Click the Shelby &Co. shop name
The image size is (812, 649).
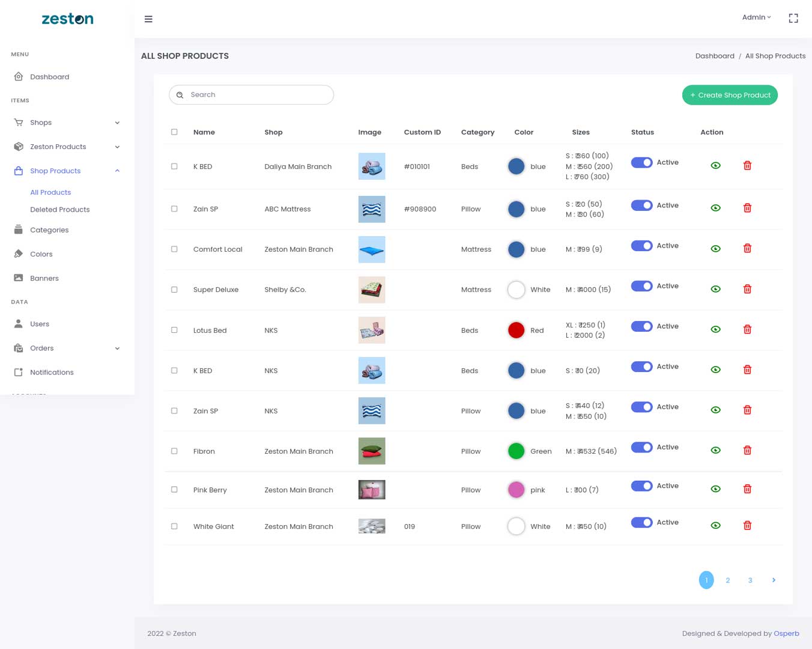coord(285,290)
